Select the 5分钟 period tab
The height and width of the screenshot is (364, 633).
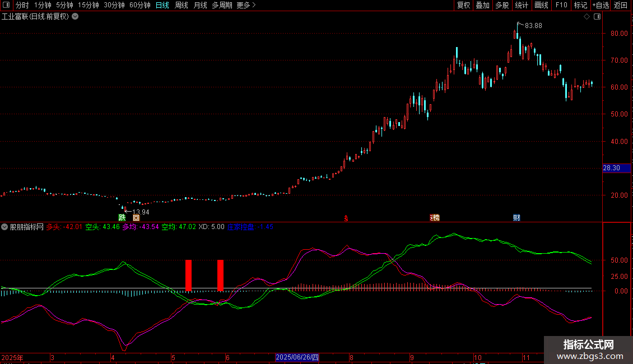[x=64, y=5]
